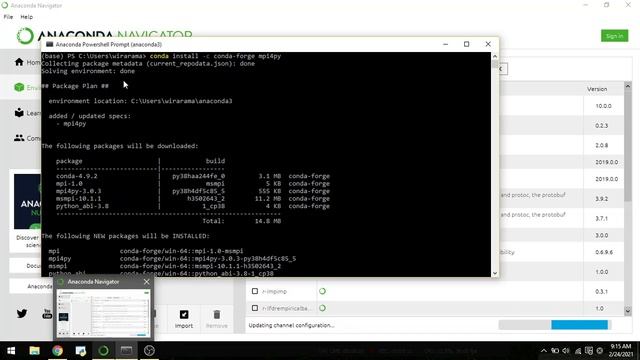
Task: Click the version value 3.9.2
Action: [601, 199]
